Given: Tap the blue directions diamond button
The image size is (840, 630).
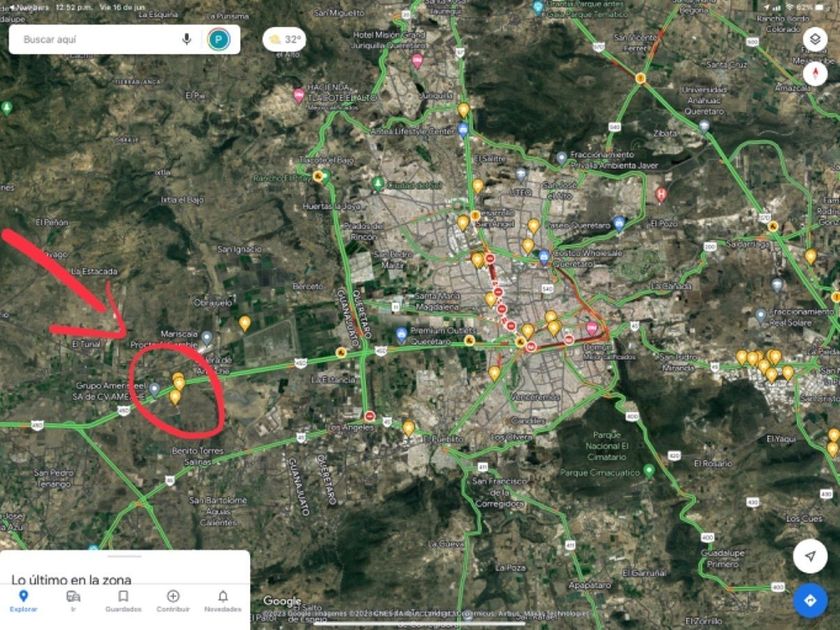Looking at the screenshot, I should click(x=810, y=601).
